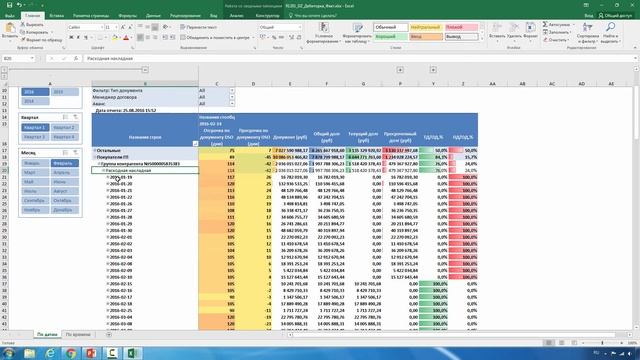Open Тип документа filter dropdown

(232, 90)
